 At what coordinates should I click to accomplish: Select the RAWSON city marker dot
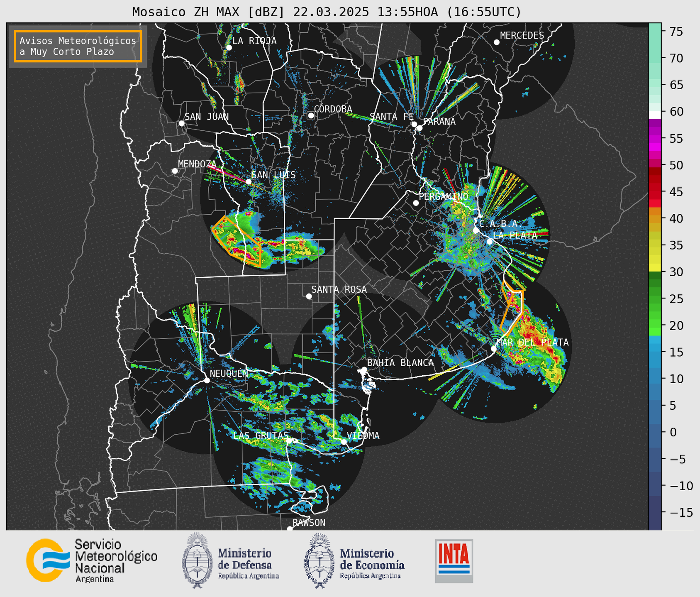point(290,529)
